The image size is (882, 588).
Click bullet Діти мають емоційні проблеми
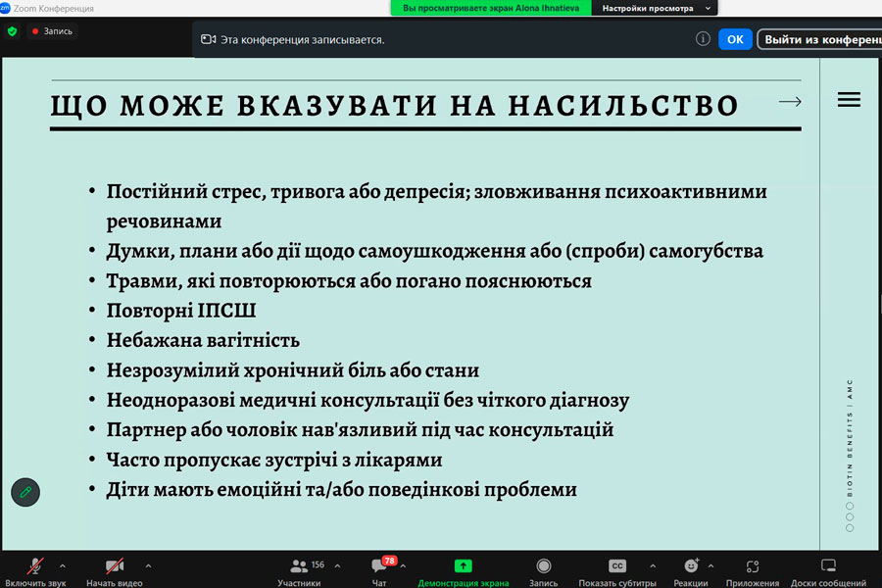pyautogui.click(x=341, y=490)
